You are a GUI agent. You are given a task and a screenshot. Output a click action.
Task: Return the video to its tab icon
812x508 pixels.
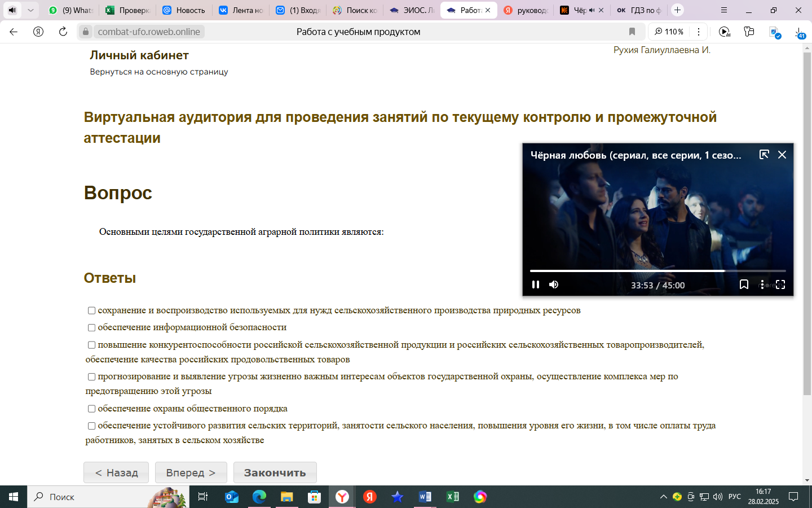point(764,155)
